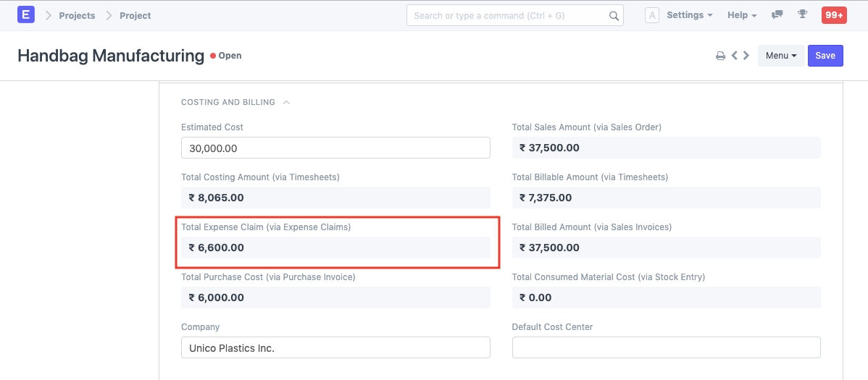
Task: Expand the Menu dropdown button
Action: pyautogui.click(x=780, y=56)
